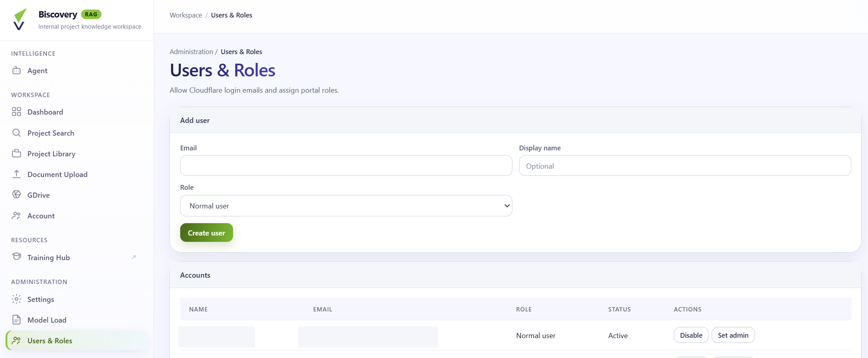868x358 pixels.
Task: Open Project Library from the sidebar
Action: 77,154
